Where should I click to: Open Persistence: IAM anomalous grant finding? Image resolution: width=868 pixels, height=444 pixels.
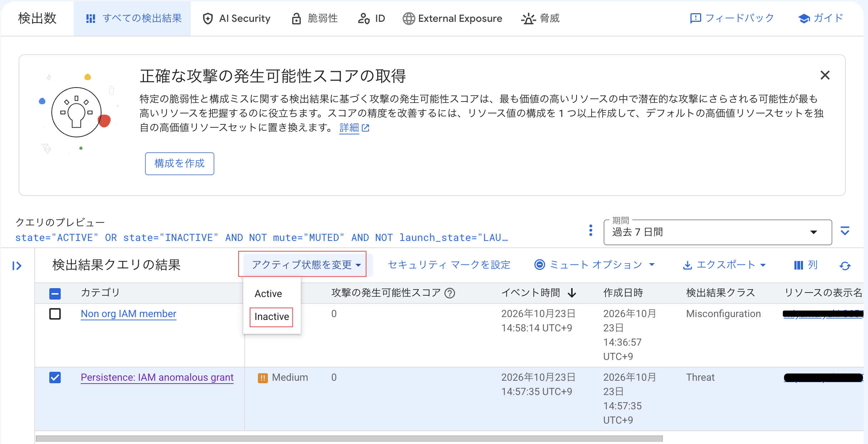point(157,378)
